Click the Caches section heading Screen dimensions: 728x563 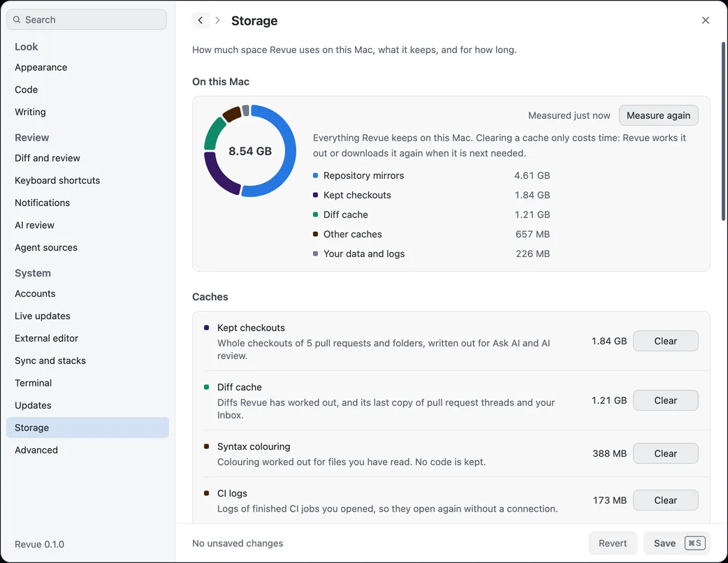tap(210, 297)
